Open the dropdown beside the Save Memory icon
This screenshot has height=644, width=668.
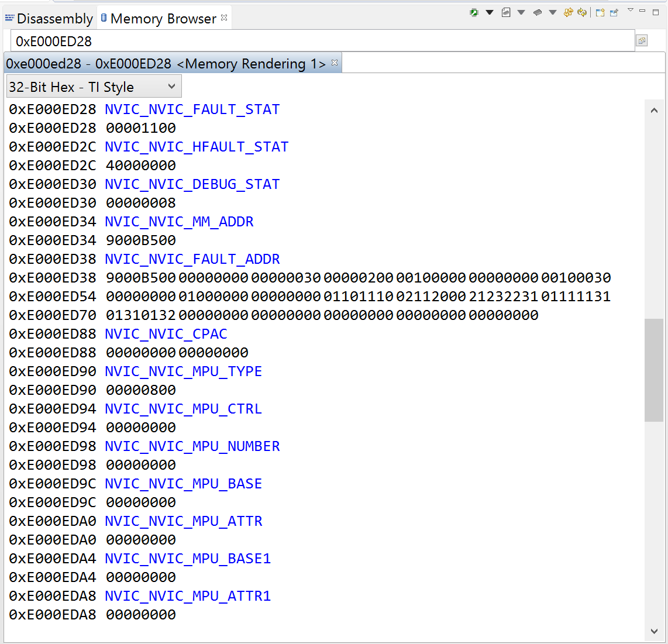(521, 13)
